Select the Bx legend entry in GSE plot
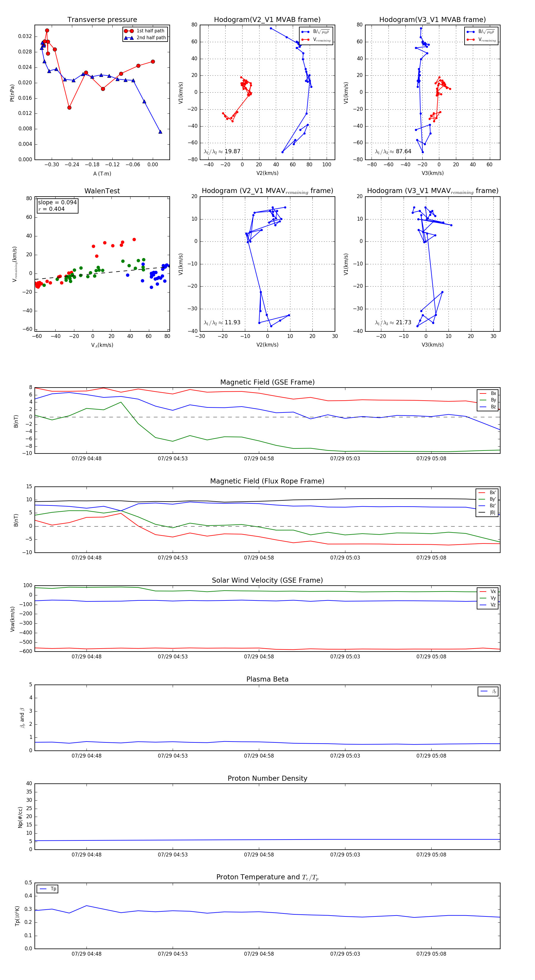535x980 pixels. 488,393
